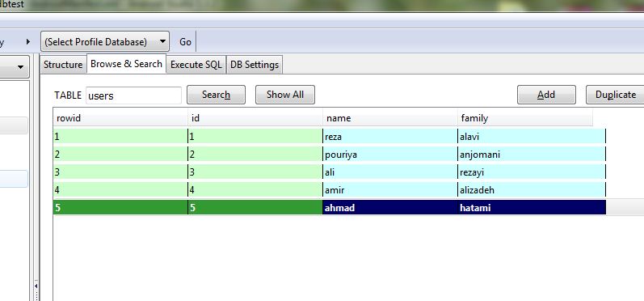This screenshot has height=301, width=644.
Task: Click the rowid cell of ahmad row
Action: click(120, 207)
